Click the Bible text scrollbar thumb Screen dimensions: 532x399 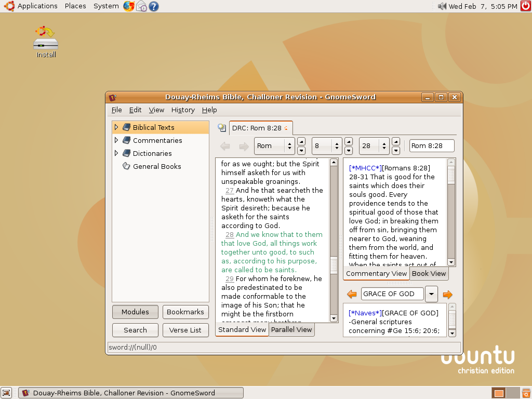pyautogui.click(x=334, y=265)
